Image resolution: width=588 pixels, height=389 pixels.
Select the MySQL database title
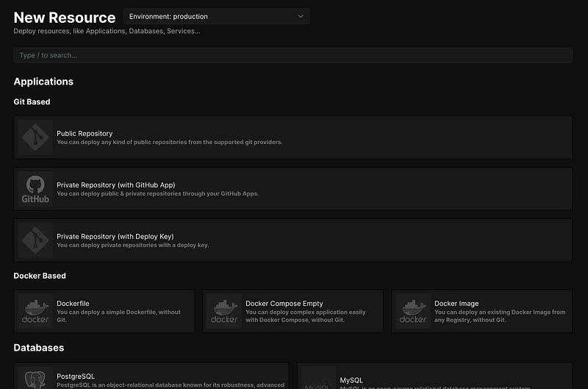click(x=351, y=380)
